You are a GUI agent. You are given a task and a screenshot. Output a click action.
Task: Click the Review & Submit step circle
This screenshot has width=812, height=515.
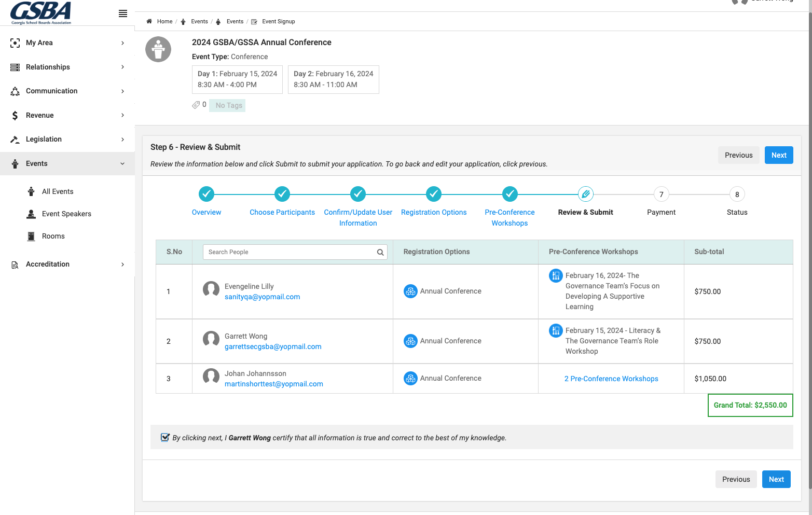(x=586, y=194)
